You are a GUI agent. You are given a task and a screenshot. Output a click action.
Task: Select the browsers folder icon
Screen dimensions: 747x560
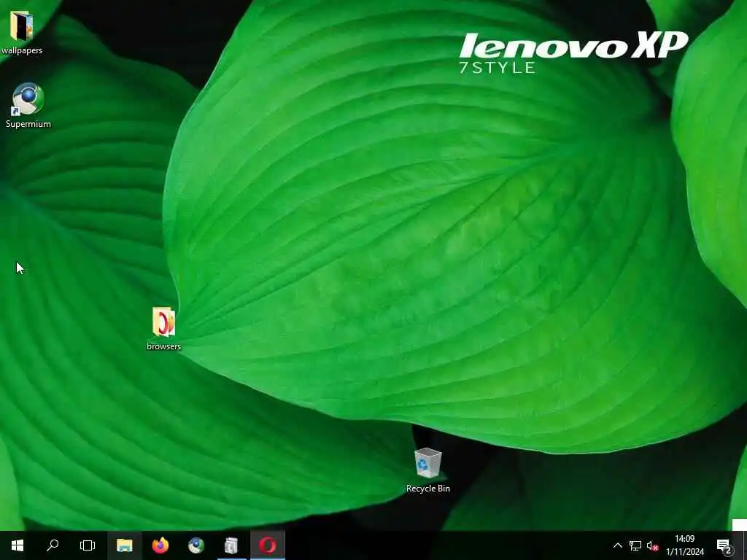[163, 322]
